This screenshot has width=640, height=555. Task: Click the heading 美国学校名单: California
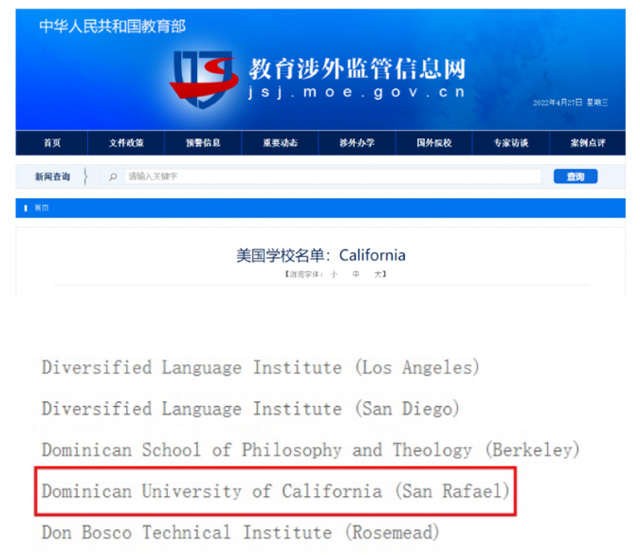(x=321, y=255)
